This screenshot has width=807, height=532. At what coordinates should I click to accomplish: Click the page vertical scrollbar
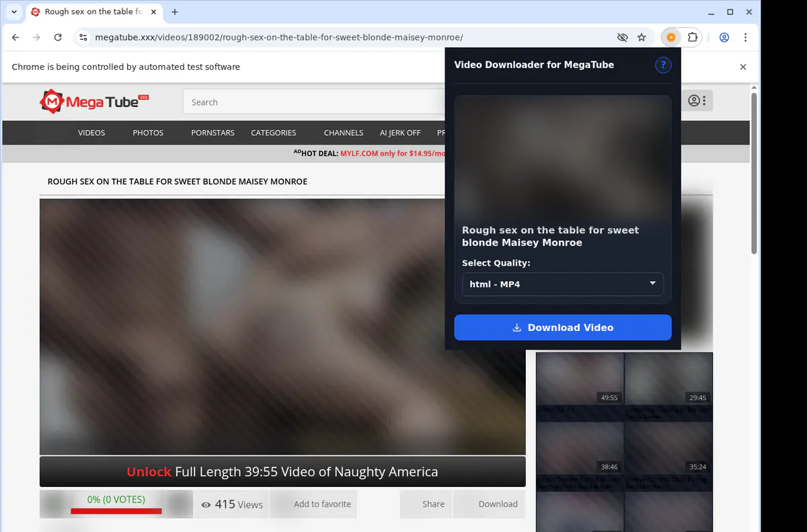coord(755,173)
